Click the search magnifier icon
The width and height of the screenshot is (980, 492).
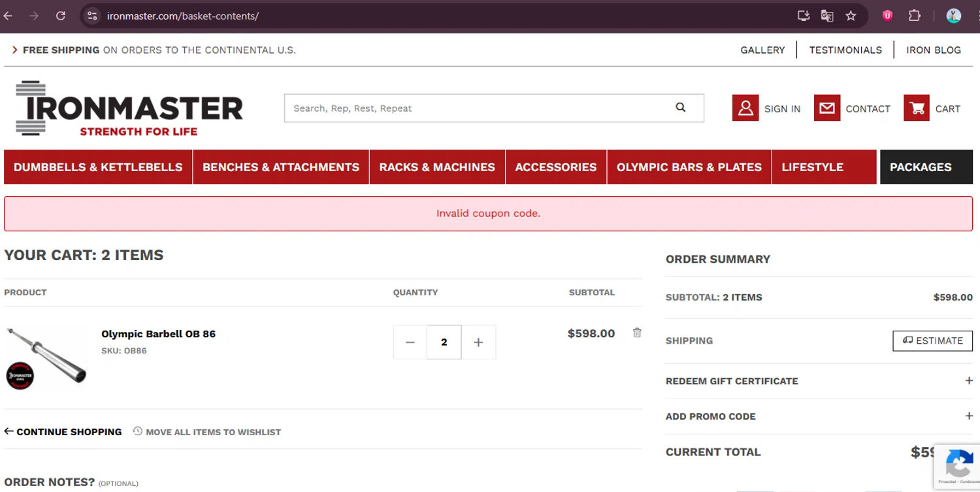point(681,108)
